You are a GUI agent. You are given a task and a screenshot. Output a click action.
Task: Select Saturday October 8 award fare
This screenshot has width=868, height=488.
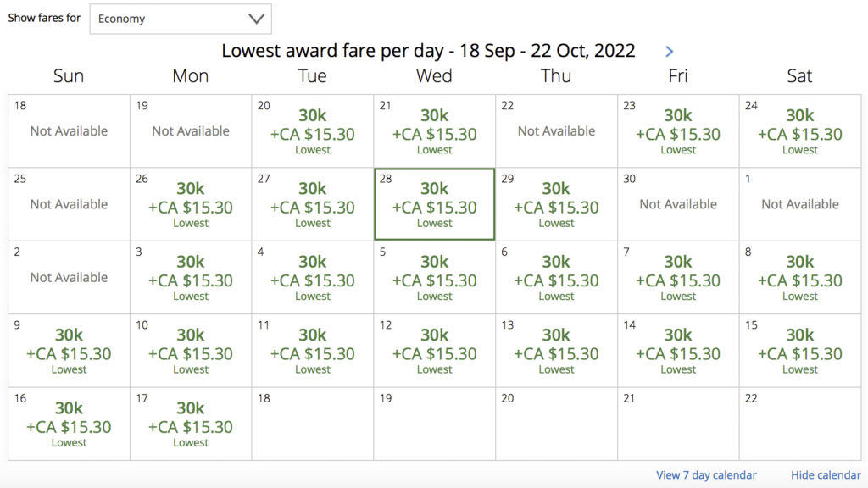[800, 277]
